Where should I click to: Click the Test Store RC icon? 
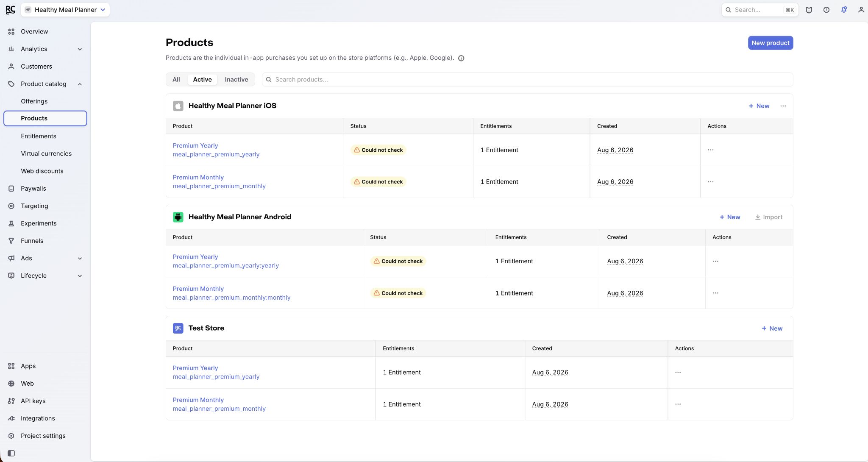pyautogui.click(x=178, y=328)
